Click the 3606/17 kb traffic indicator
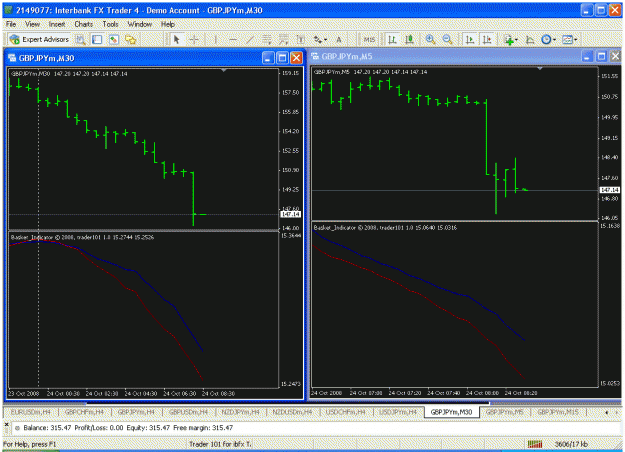625x452 pixels. click(571, 444)
